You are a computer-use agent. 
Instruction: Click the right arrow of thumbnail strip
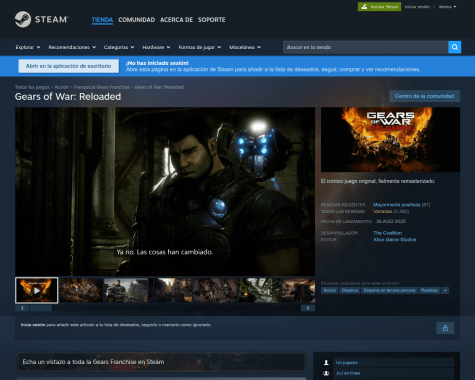point(308,308)
